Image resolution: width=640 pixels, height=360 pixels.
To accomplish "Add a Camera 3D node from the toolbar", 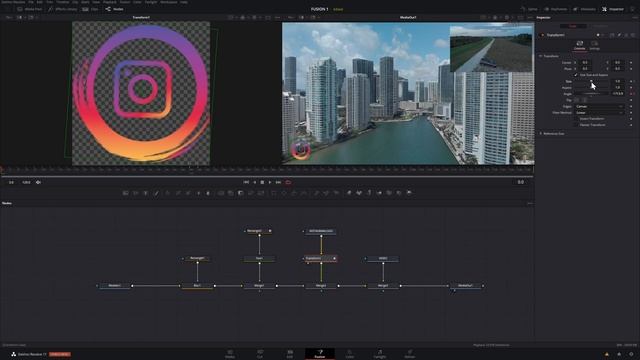I will click(389, 193).
